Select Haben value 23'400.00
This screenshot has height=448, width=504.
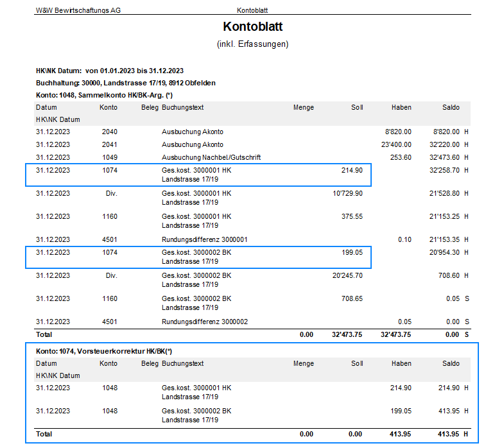(396, 144)
